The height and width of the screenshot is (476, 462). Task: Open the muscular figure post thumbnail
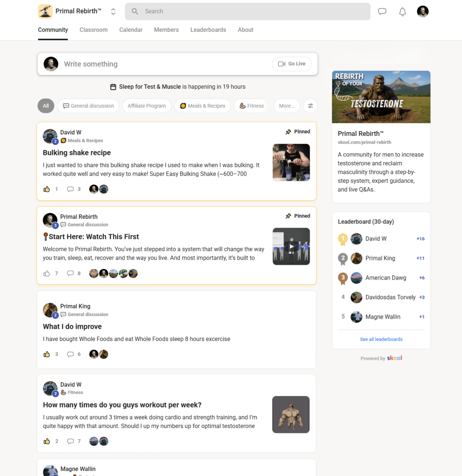(291, 414)
